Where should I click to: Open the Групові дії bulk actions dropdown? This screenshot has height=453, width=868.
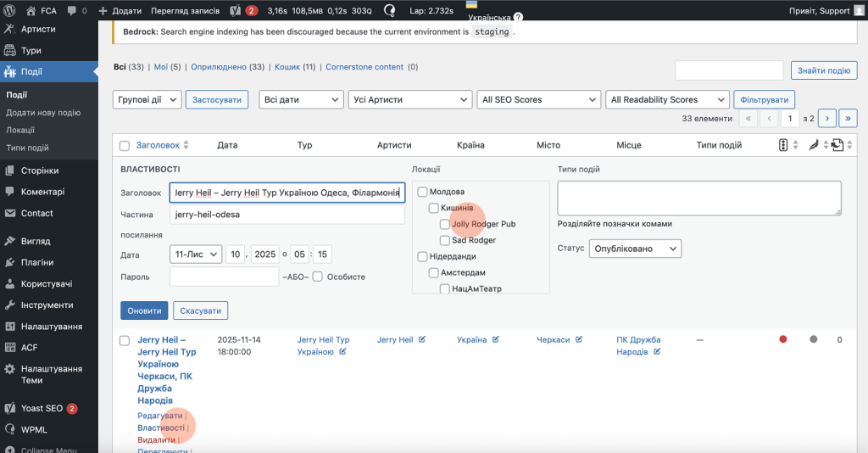point(147,99)
